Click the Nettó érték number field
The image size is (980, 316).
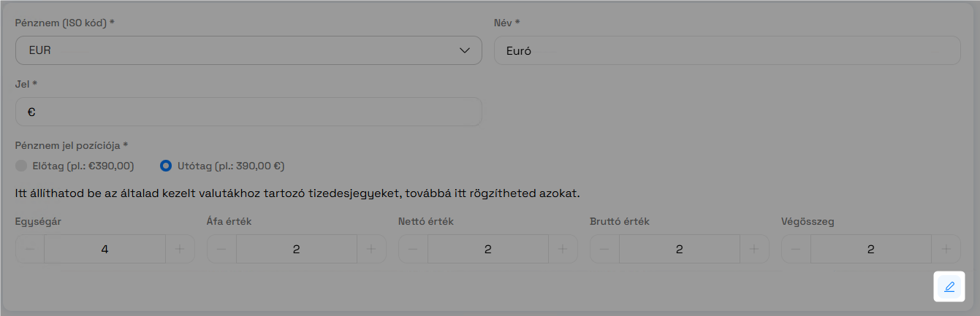487,249
